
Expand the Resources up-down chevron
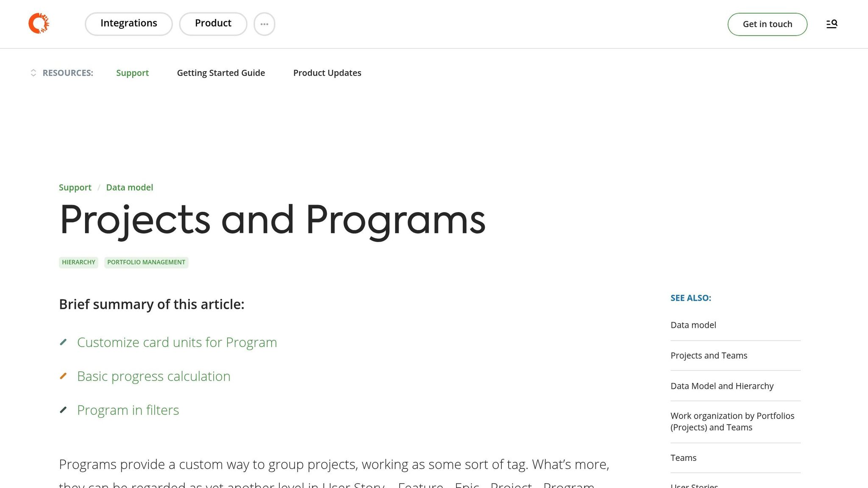point(33,73)
